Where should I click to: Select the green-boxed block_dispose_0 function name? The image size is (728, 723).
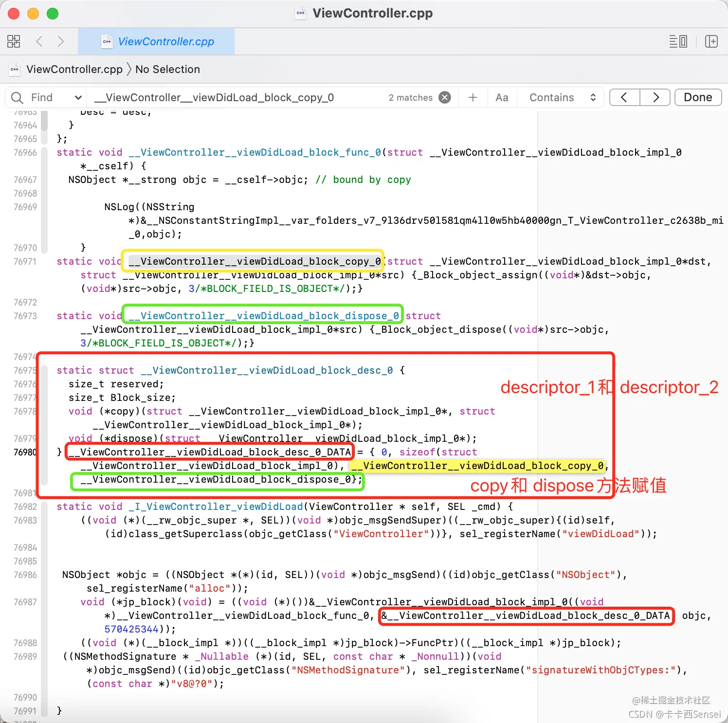click(263, 315)
